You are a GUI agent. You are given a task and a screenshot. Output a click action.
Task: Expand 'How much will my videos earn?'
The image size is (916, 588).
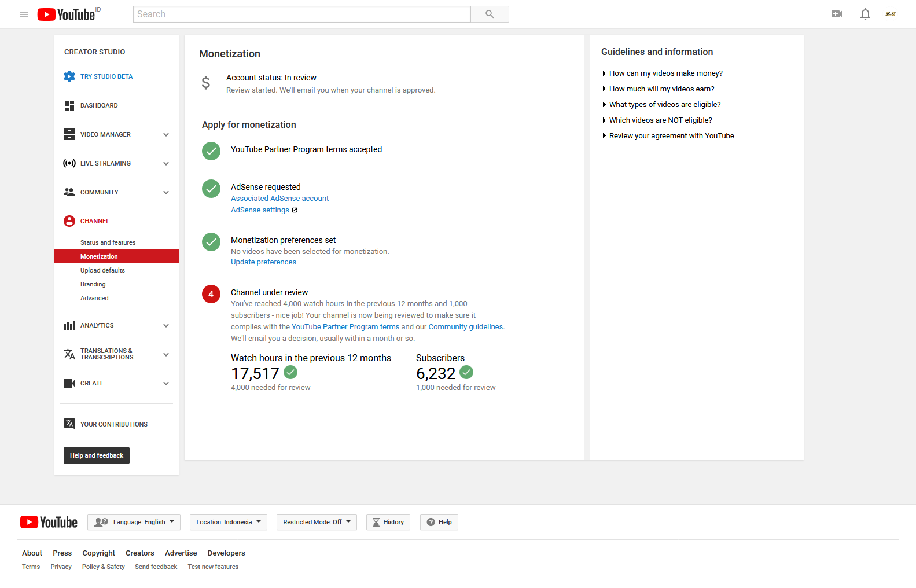coord(659,89)
